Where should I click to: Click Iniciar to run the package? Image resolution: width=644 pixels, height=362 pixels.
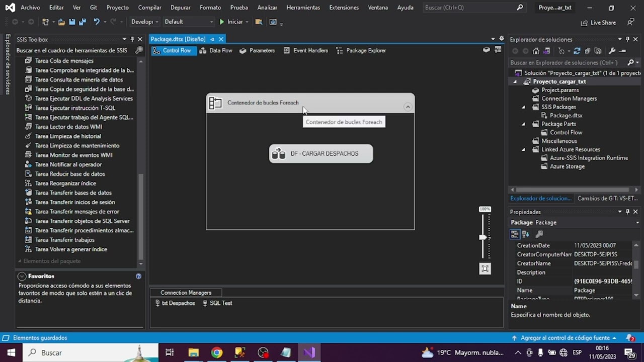pyautogui.click(x=231, y=22)
